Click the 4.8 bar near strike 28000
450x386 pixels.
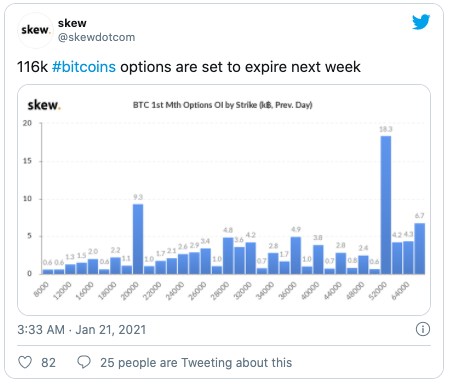[x=228, y=256]
